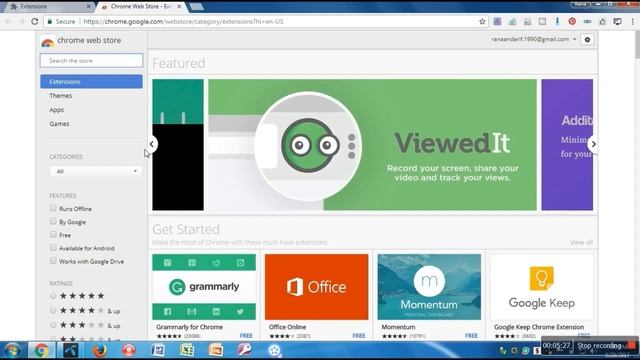Open the Pinterest extension icon
Screen dimensions: 640x360
tap(572, 22)
